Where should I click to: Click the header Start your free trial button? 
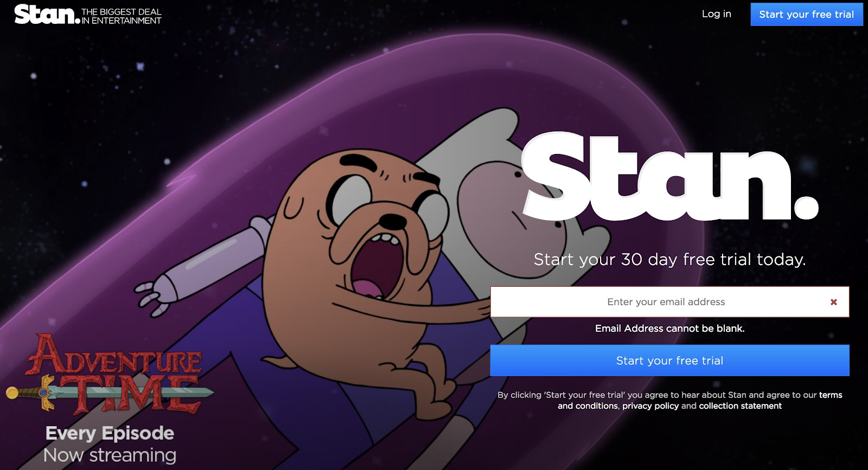point(807,15)
